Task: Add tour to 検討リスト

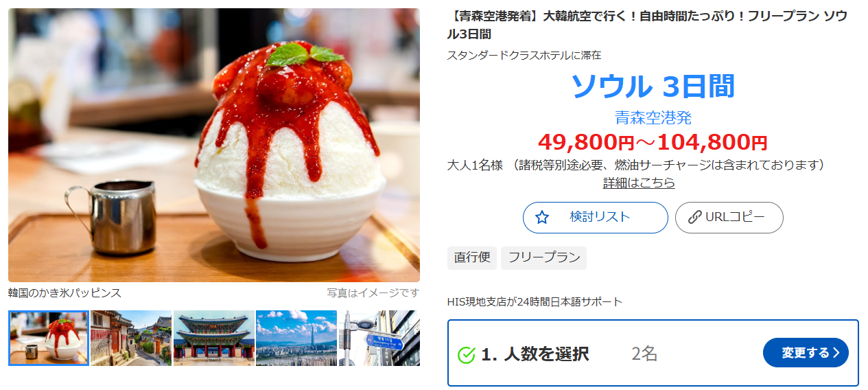Action: [595, 218]
